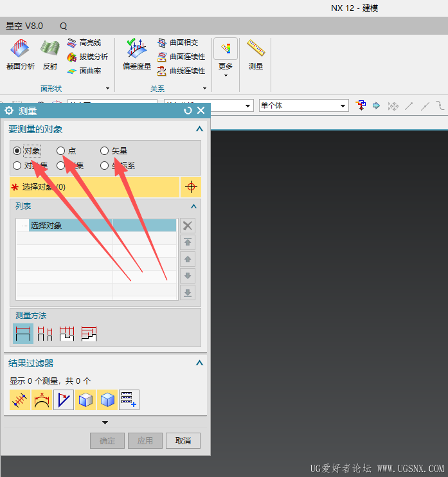Click the 高亮线 highlight lines tool

tap(84, 42)
